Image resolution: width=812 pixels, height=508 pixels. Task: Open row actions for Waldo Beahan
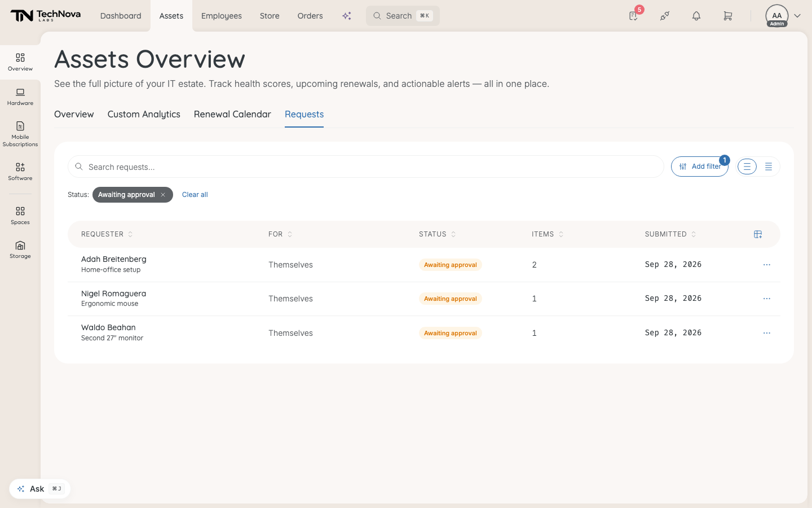(x=767, y=333)
